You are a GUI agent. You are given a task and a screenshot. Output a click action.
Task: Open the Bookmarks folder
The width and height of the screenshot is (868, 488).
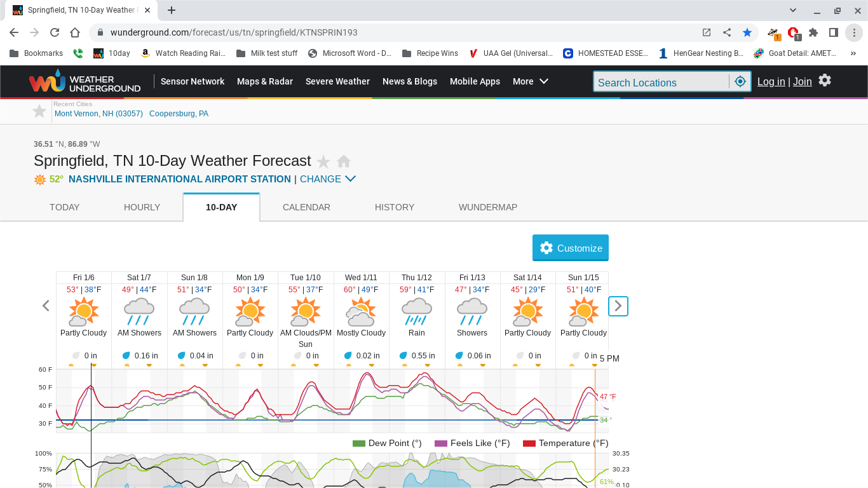click(x=36, y=53)
